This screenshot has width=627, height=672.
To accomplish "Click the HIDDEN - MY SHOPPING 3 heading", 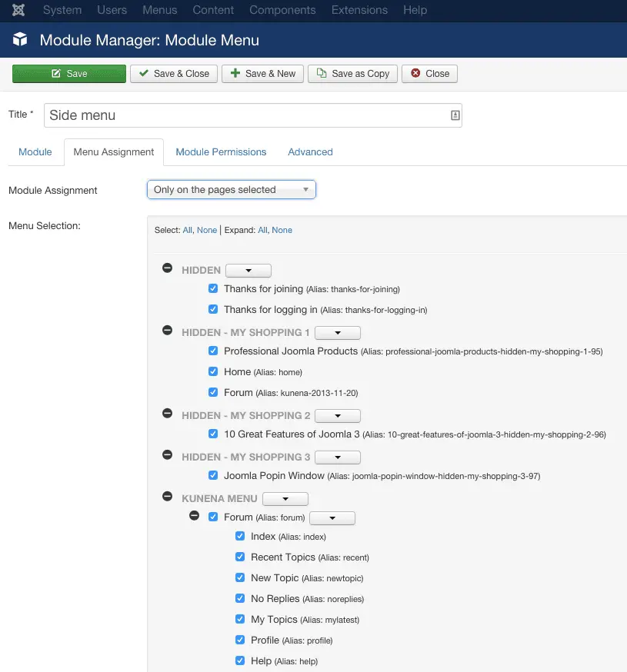I will [x=245, y=457].
